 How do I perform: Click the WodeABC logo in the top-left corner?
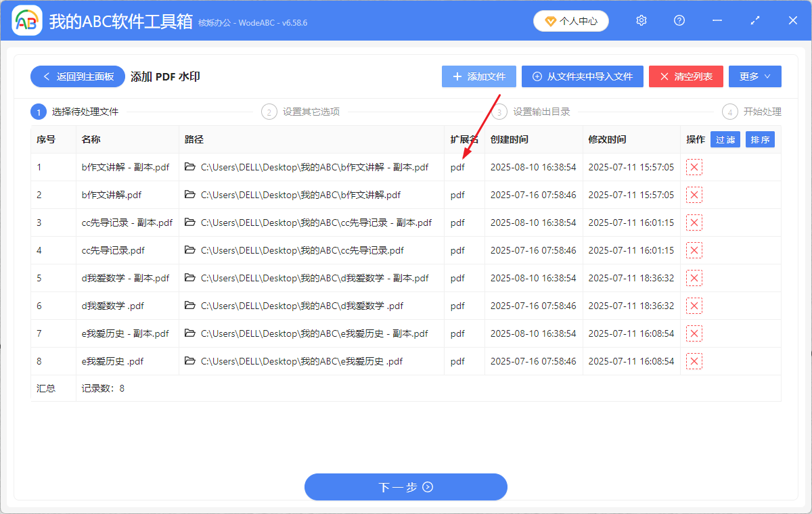27,20
